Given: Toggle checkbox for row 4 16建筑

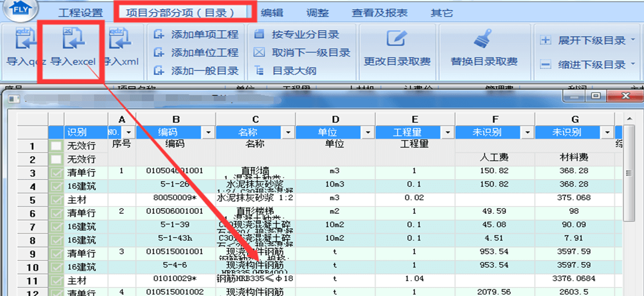Looking at the screenshot, I should tap(56, 186).
